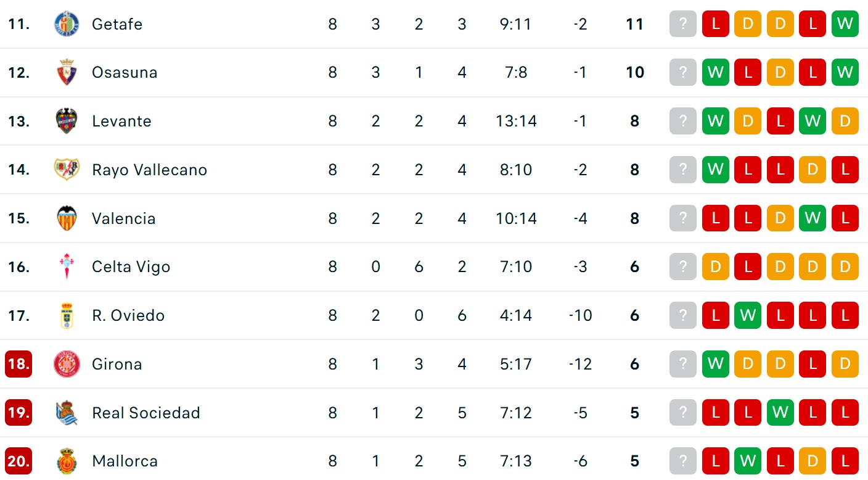Click the Getafe club crest icon
Image resolution: width=868 pixels, height=480 pixels.
(67, 24)
